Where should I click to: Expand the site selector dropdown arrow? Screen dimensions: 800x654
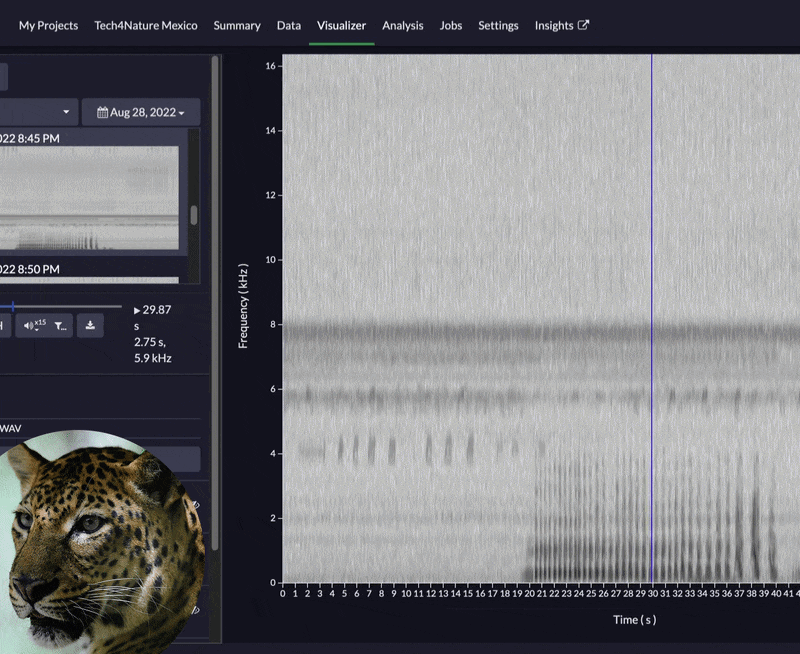(66, 112)
